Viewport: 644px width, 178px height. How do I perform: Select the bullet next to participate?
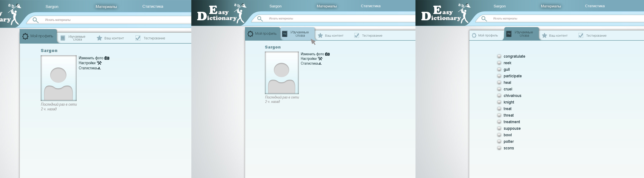pyautogui.click(x=499, y=76)
